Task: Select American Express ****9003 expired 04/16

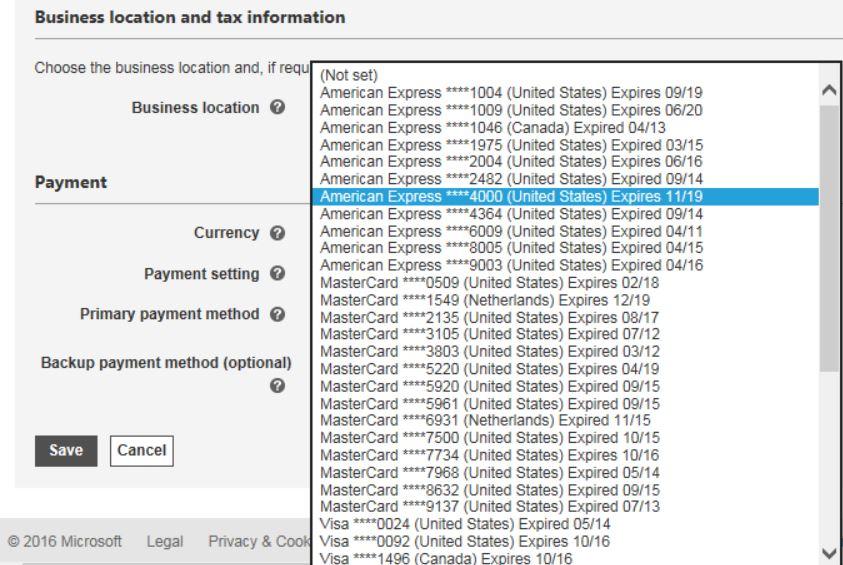Action: click(x=565, y=265)
